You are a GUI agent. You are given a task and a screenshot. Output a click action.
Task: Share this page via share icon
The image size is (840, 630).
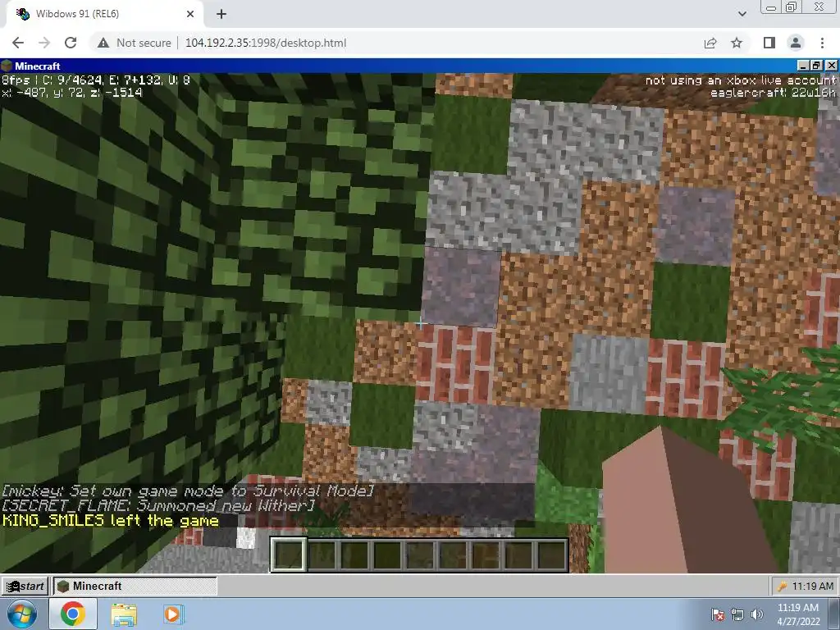(x=710, y=43)
